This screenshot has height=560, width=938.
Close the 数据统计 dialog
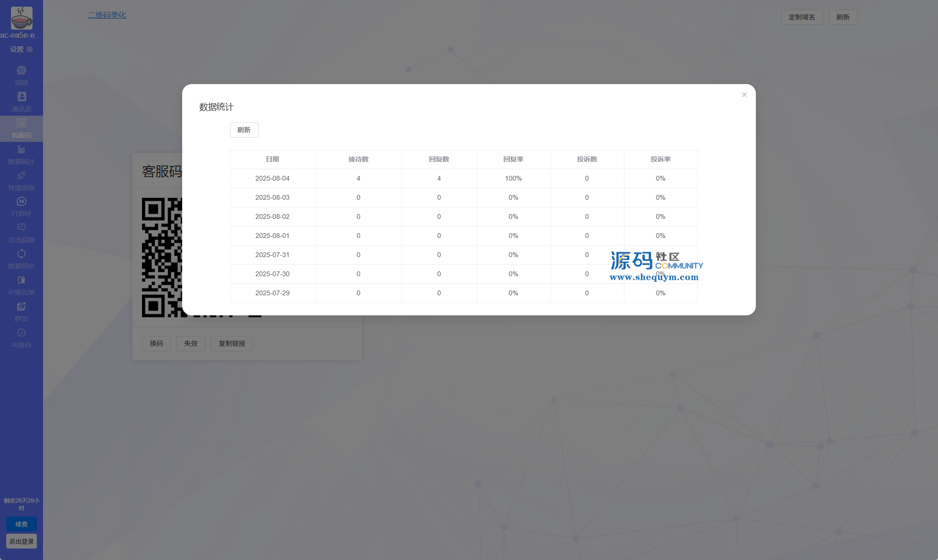pyautogui.click(x=744, y=95)
